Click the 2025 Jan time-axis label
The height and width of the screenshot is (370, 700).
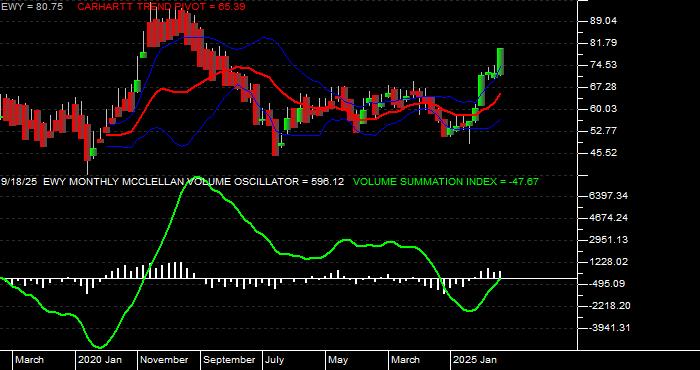[475, 360]
